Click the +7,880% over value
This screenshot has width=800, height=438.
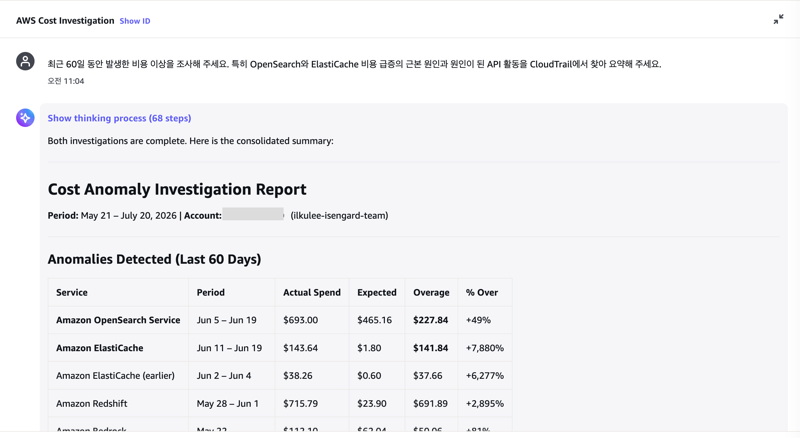pos(485,348)
